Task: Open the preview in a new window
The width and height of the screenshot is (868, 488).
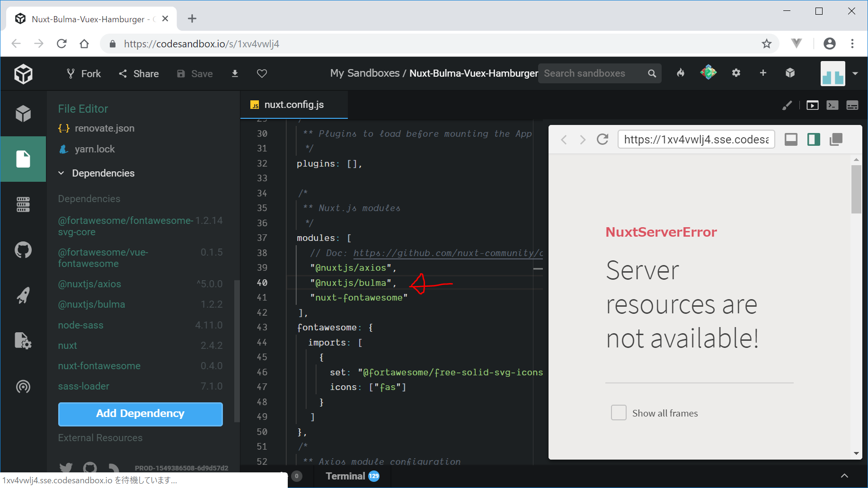Action: coord(836,140)
